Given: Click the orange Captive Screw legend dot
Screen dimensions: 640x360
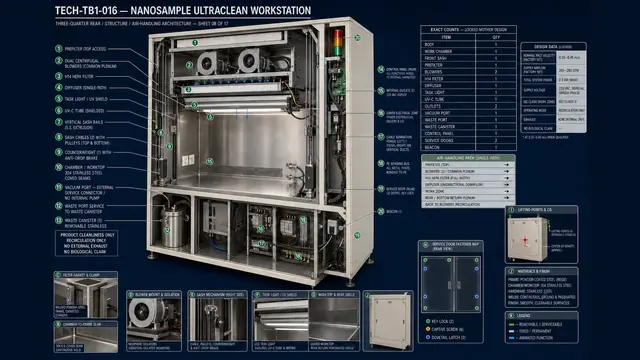Looking at the screenshot, I should 428,329.
